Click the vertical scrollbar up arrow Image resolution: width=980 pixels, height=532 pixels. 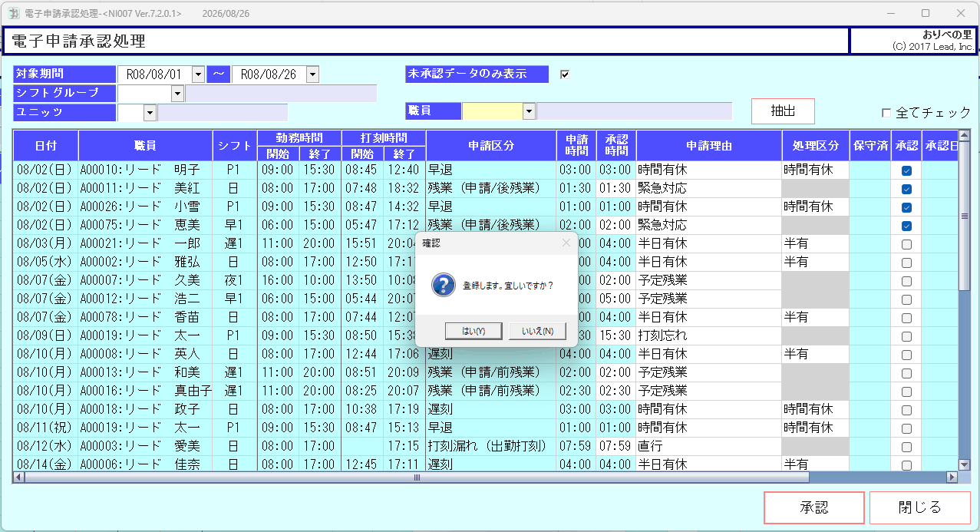coord(965,136)
